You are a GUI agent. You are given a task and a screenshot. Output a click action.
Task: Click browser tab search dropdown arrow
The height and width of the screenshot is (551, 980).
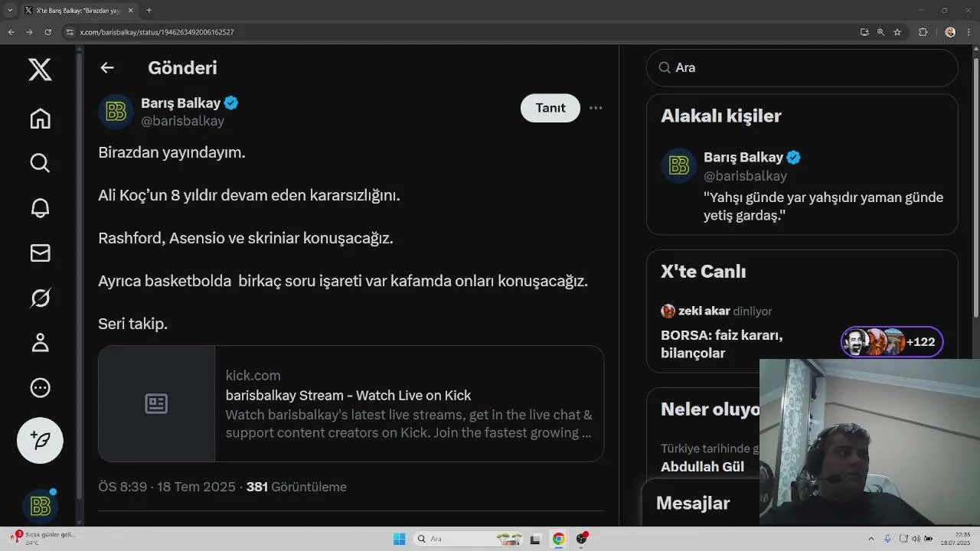click(x=10, y=11)
